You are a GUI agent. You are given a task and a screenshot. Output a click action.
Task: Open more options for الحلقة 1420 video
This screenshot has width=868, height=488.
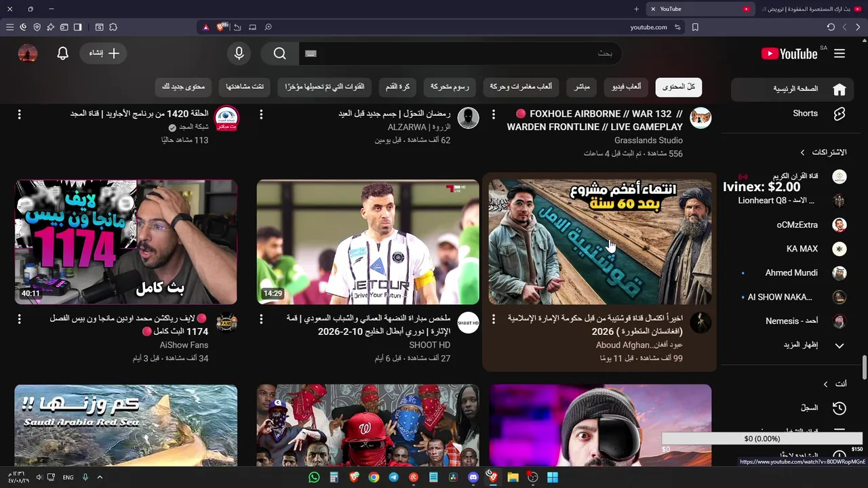(19, 115)
